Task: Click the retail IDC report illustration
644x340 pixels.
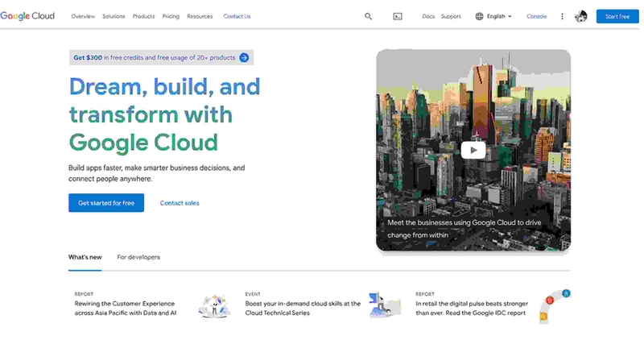Action: (x=555, y=306)
